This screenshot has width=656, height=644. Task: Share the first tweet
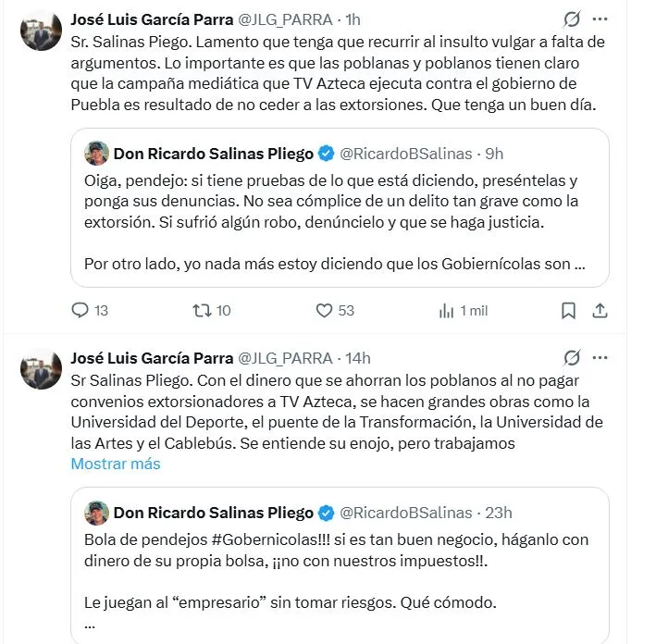coord(600,310)
